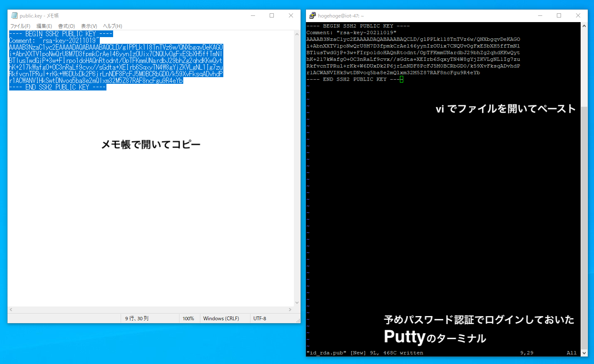Open the 書式(O) menu
594x364 pixels.
point(66,26)
